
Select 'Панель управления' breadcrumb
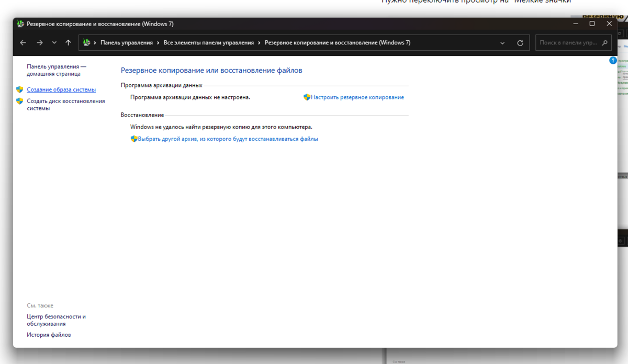point(127,43)
